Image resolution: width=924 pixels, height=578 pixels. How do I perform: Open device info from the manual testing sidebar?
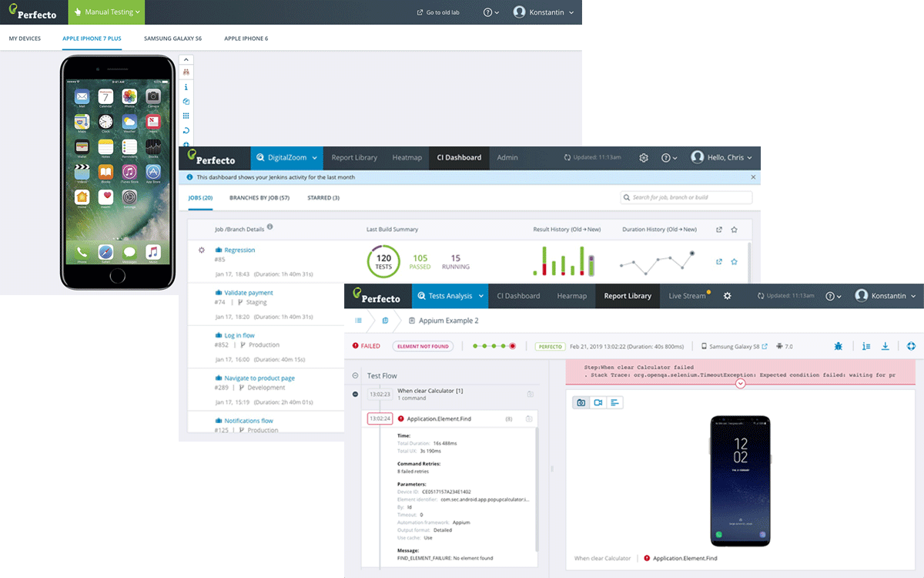(186, 87)
